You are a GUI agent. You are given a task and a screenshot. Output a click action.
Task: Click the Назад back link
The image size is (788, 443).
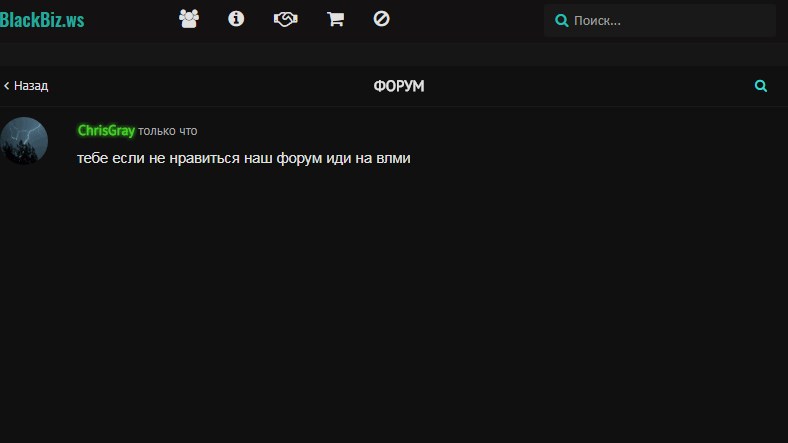coord(30,86)
